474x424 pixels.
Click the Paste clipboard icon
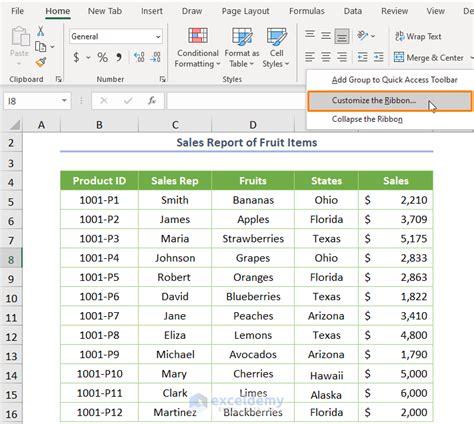pyautogui.click(x=20, y=36)
